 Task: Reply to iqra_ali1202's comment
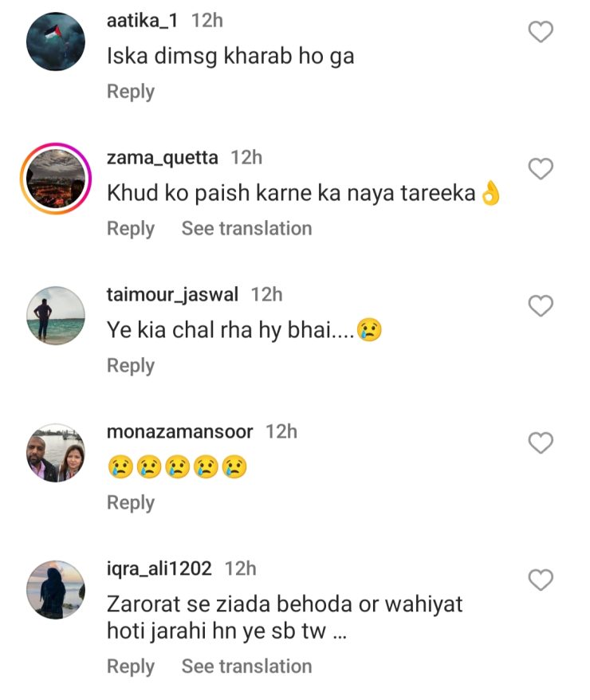(x=130, y=667)
